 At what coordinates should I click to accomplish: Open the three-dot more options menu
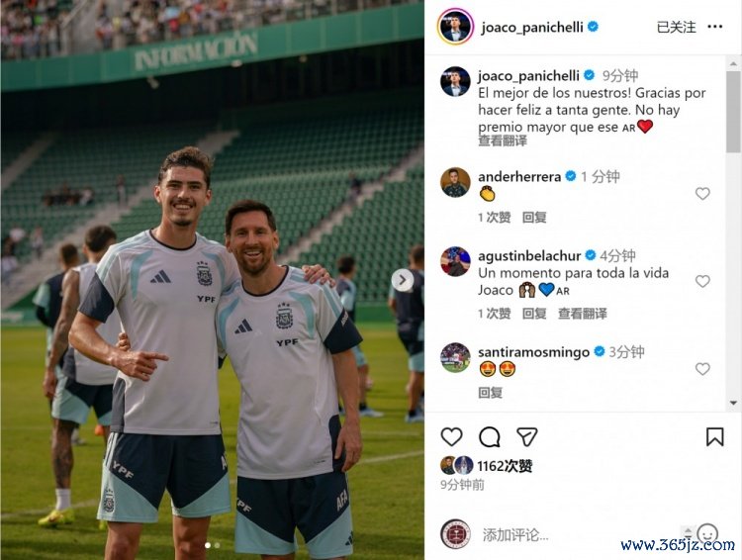point(714,27)
